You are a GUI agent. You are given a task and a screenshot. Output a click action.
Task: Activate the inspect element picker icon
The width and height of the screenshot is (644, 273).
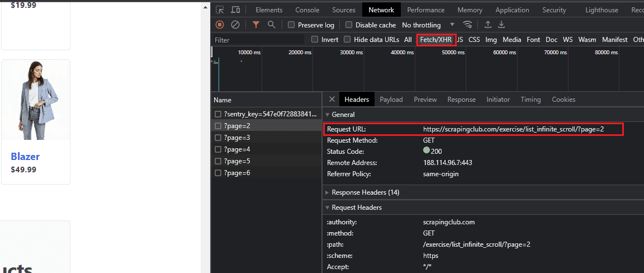point(220,10)
